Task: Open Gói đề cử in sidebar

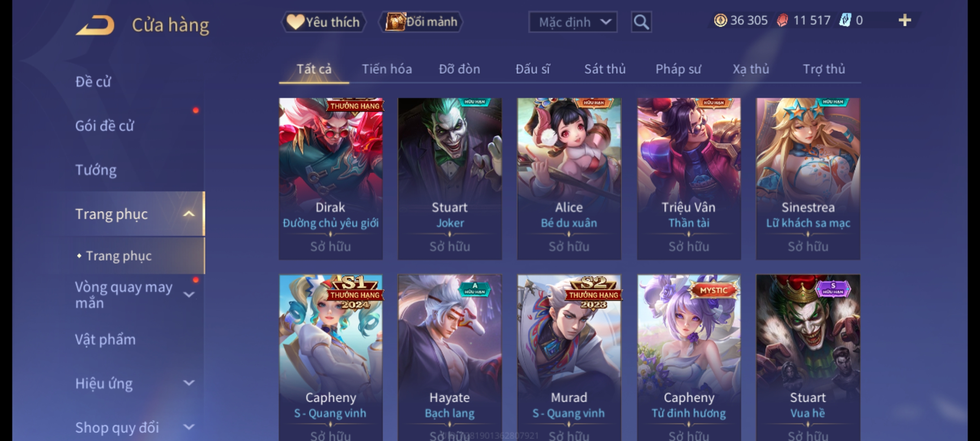Action: (105, 126)
